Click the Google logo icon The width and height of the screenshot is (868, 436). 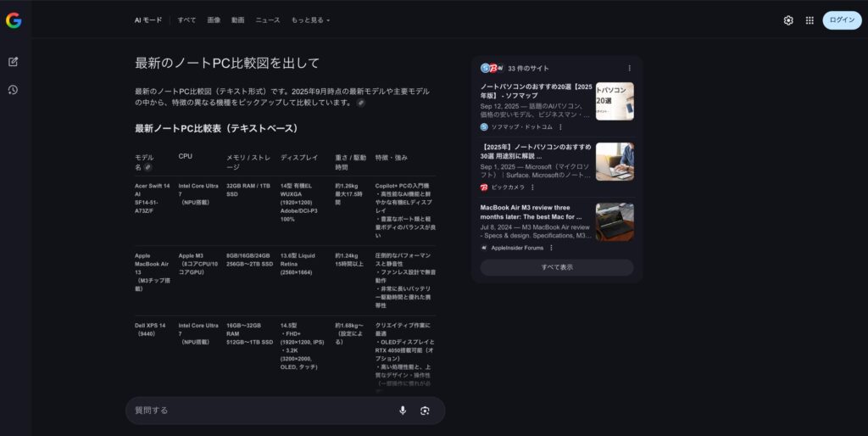pos(14,21)
